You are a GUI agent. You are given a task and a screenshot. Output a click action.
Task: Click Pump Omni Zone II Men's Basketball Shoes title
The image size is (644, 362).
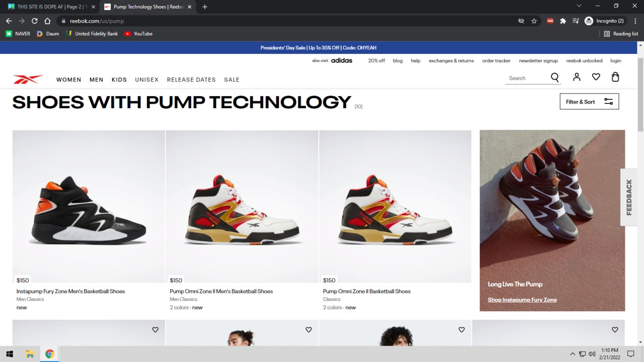(x=221, y=291)
